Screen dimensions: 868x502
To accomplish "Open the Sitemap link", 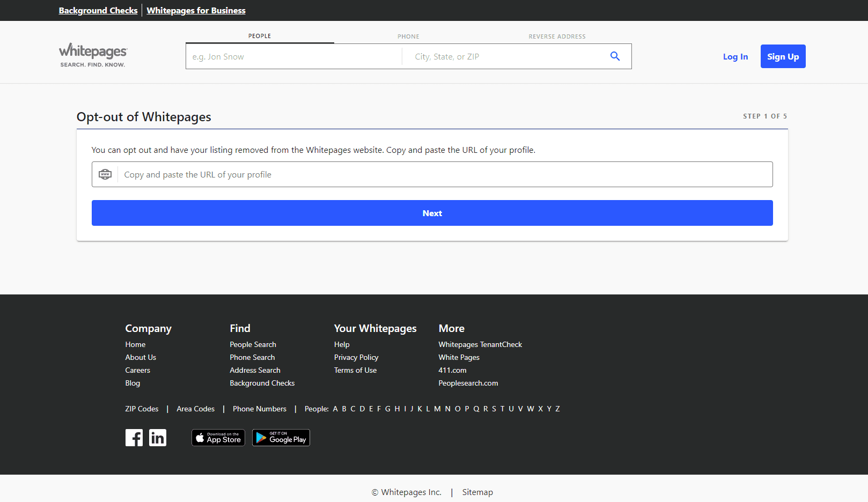I will pos(477,492).
